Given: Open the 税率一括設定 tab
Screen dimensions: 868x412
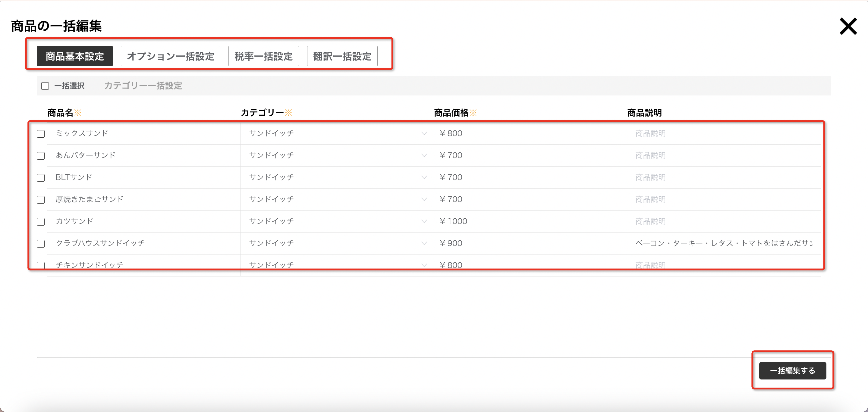Looking at the screenshot, I should tap(263, 56).
